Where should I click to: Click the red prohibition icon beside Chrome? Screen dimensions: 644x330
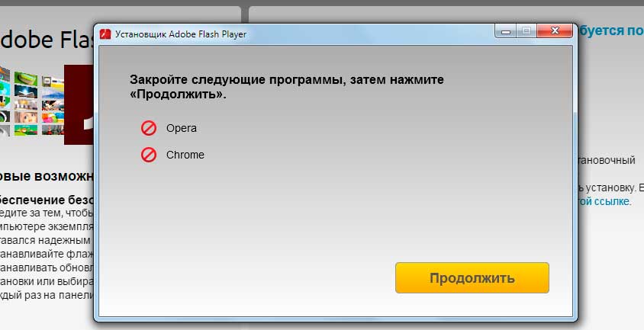(149, 155)
